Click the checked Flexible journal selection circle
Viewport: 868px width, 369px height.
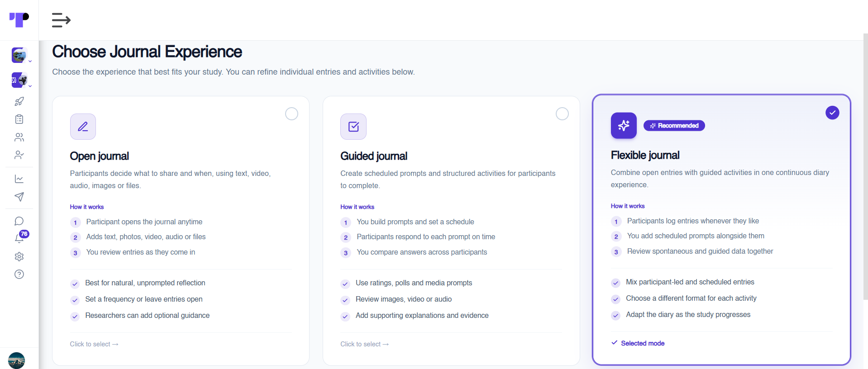click(x=832, y=113)
